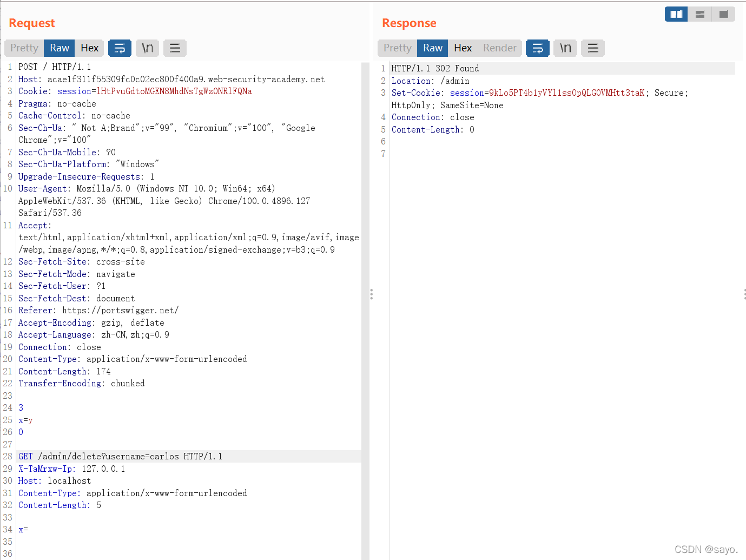Click the Sec-Fetch-Site: cross-site line
Image resolution: width=746 pixels, height=560 pixels.
coord(82,262)
